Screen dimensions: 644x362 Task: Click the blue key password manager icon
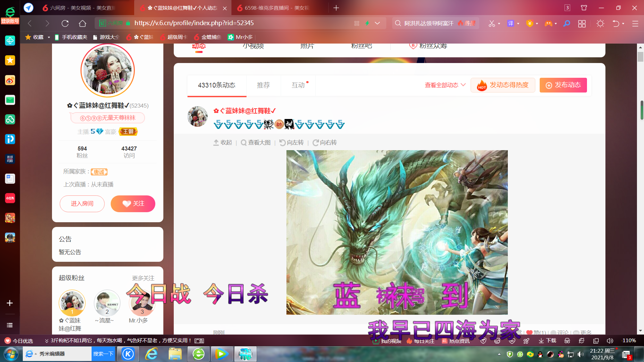[567, 23]
